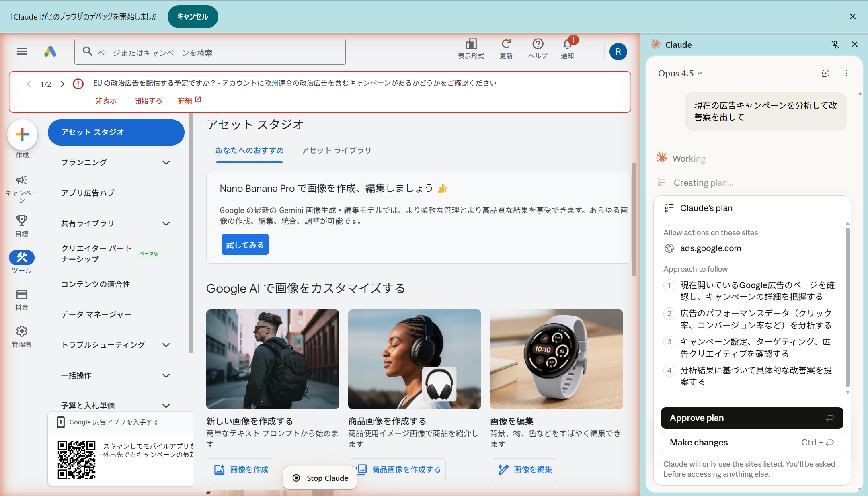Open the 目標 trophy sidebar icon
868x496 pixels.
point(22,221)
